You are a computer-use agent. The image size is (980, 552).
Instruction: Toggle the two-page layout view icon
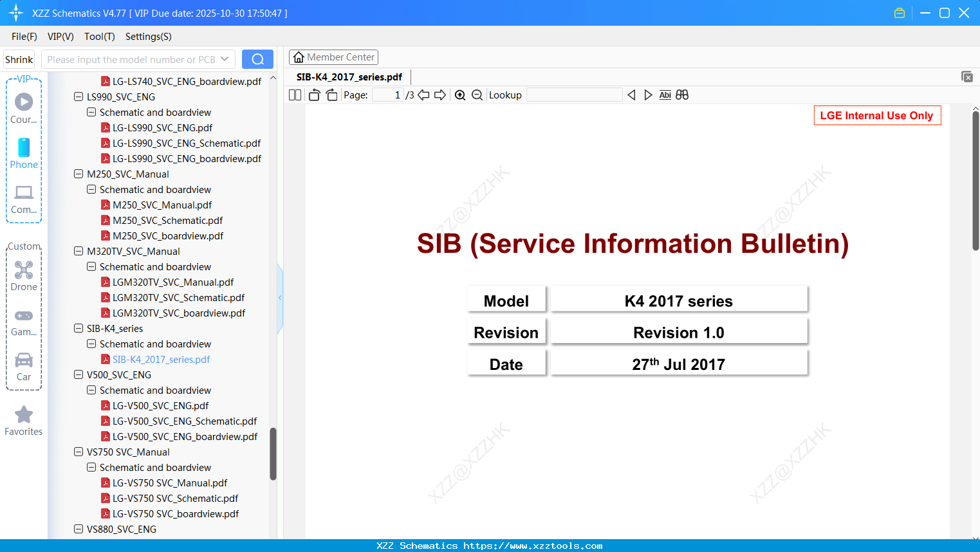point(295,95)
